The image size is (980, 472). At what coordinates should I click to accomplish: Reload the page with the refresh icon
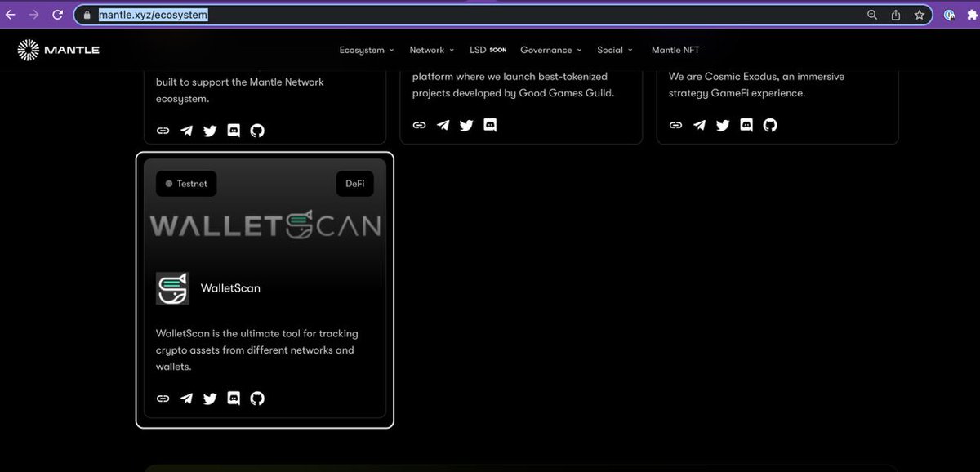[57, 15]
